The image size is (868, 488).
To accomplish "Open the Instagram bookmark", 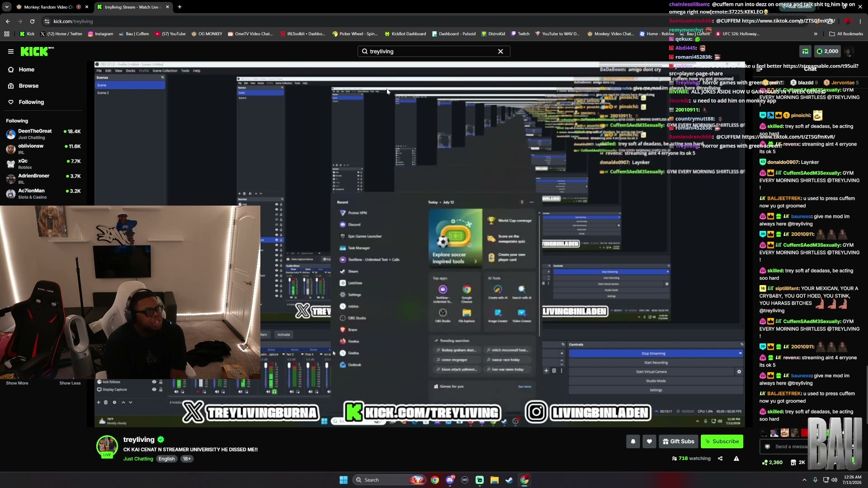I will click(100, 34).
